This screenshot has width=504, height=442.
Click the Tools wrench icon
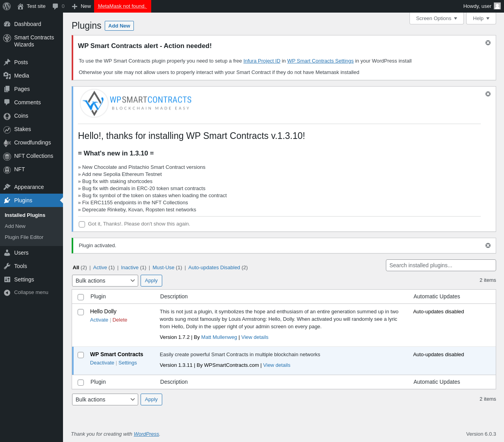[7, 266]
